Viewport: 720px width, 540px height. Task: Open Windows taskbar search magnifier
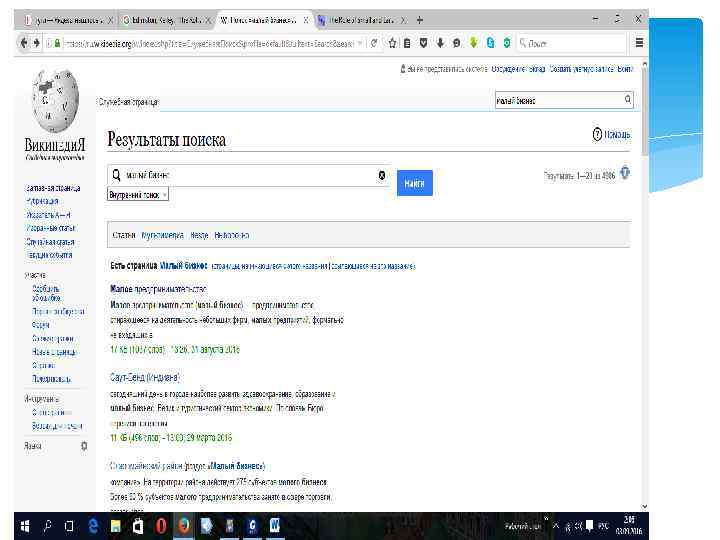(47, 526)
